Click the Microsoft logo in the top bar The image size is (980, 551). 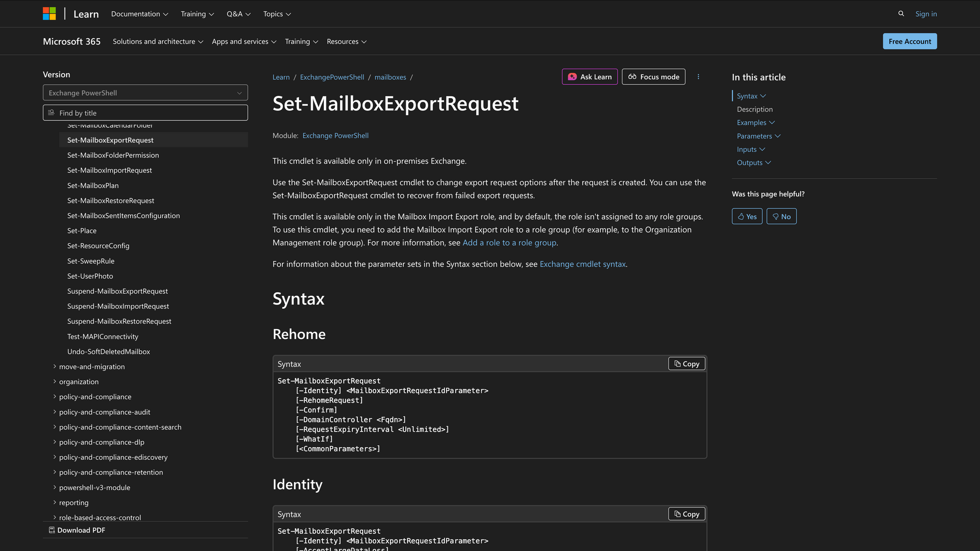click(49, 13)
